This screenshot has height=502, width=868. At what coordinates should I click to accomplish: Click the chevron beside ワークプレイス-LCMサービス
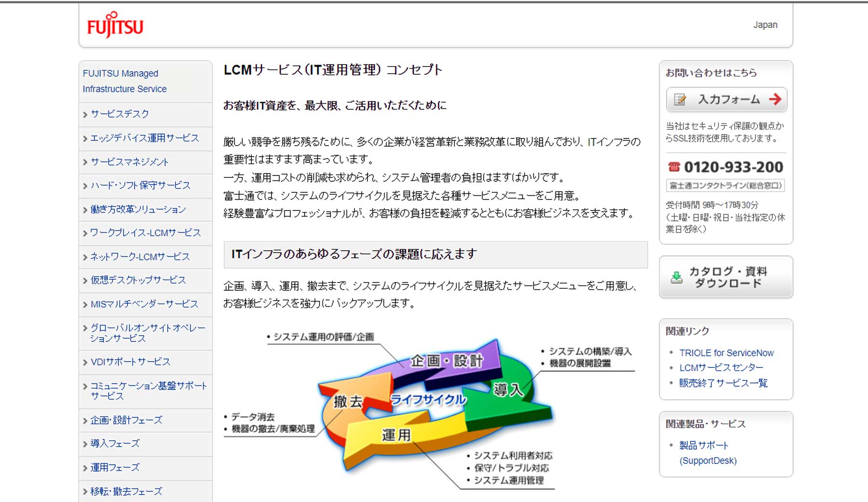tap(85, 233)
